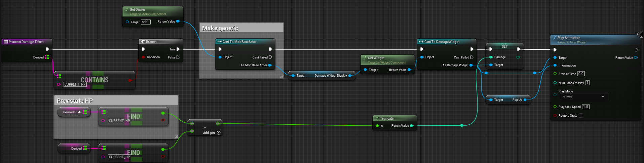
Task: Click the In Animation pin on Play Animation
Action: point(555,66)
